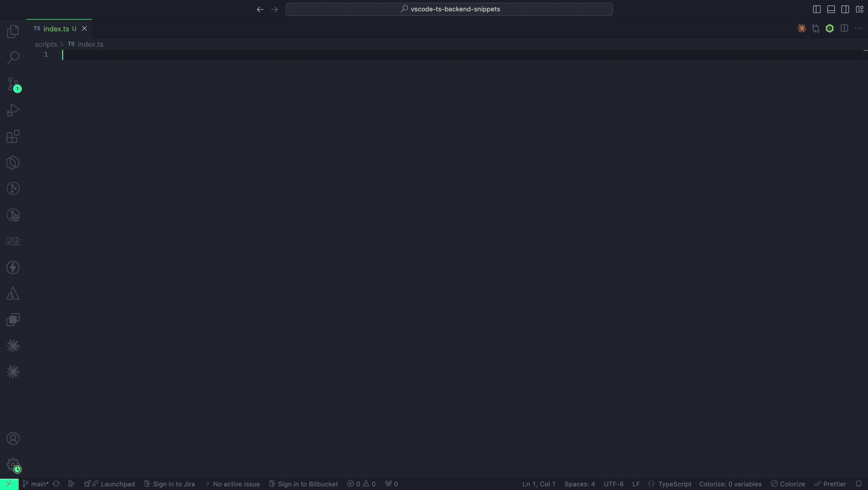Go forward using the right arrow

point(274,9)
